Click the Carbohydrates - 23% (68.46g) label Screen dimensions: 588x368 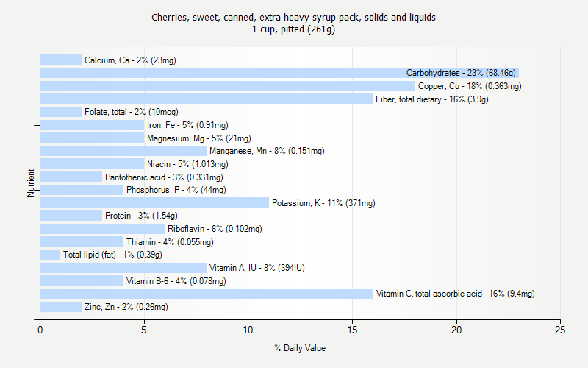coord(461,73)
